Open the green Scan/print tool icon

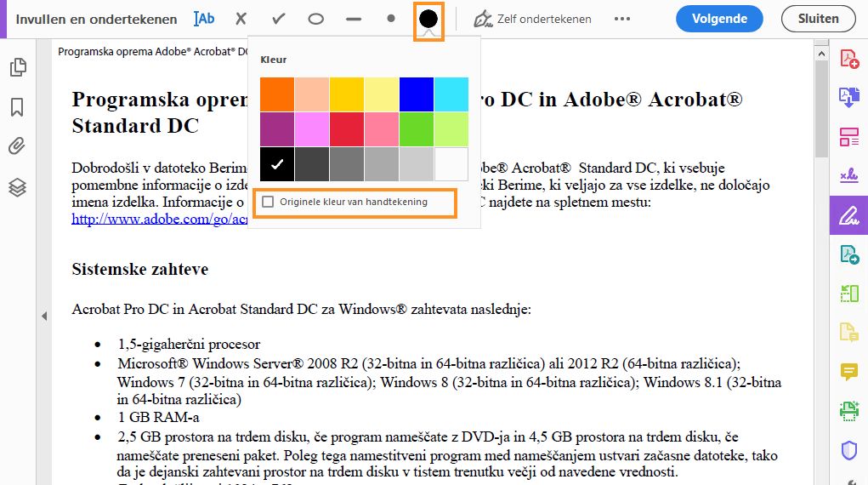tap(848, 411)
